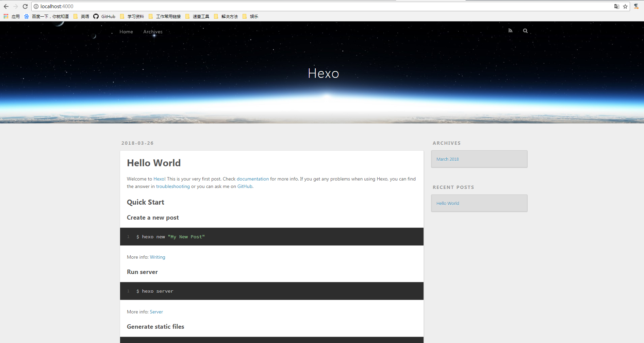
Task: Click the paragraph extension icon
Action: click(636, 6)
